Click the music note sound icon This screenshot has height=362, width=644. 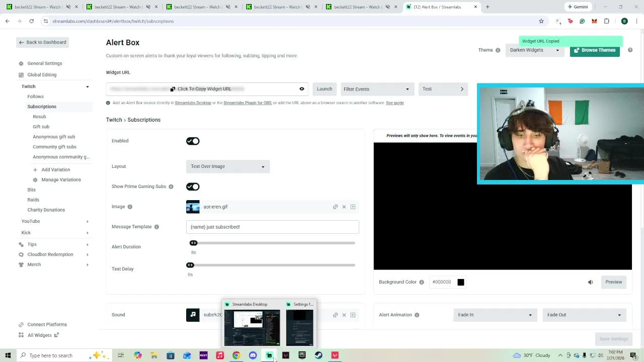click(193, 315)
